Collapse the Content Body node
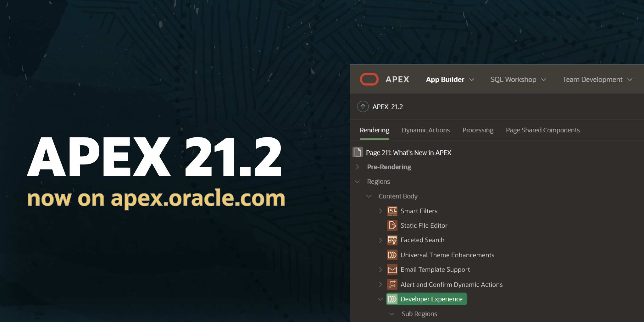644x322 pixels. (x=369, y=197)
